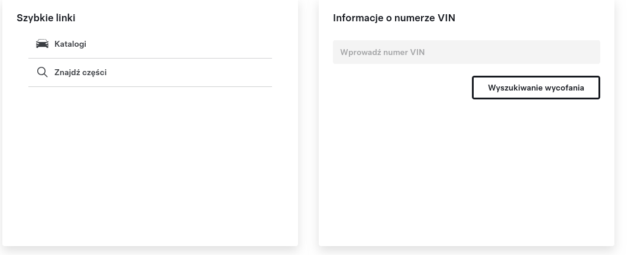Click the gap between the two cards
Screen dimensions: 644x255
pos(308,123)
